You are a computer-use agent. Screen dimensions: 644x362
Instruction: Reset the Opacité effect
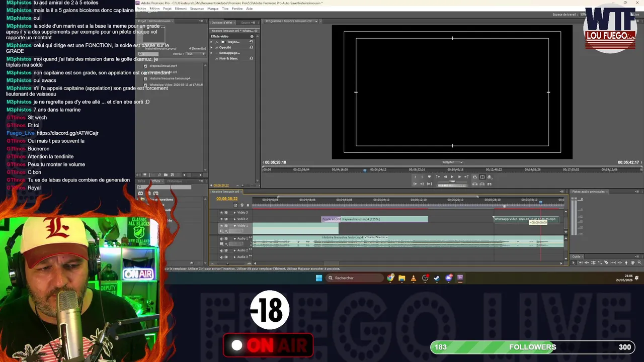pyautogui.click(x=251, y=47)
